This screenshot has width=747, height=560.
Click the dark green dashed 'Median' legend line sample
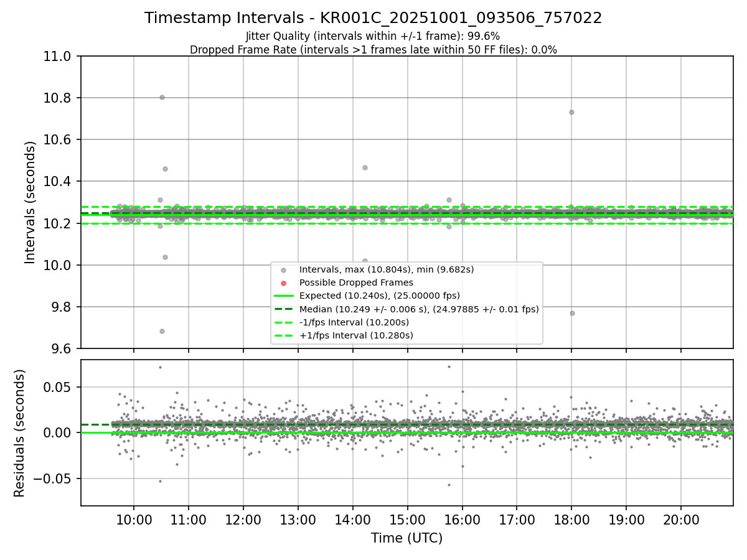284,309
